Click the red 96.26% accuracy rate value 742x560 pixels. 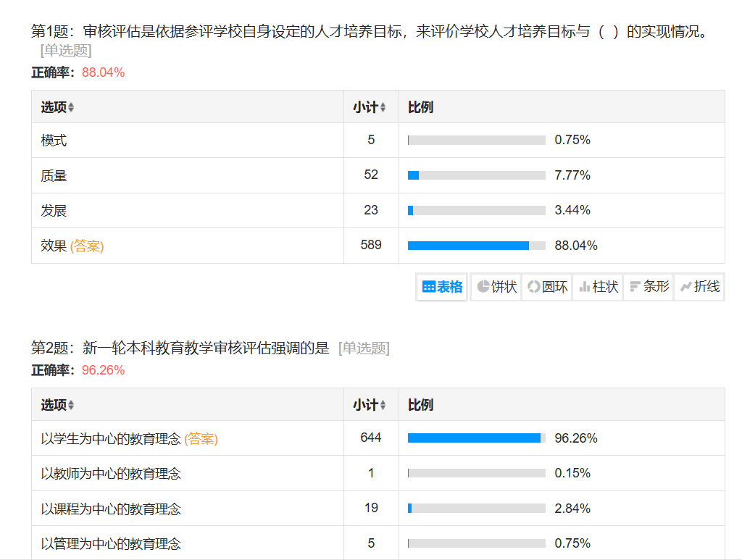point(103,370)
